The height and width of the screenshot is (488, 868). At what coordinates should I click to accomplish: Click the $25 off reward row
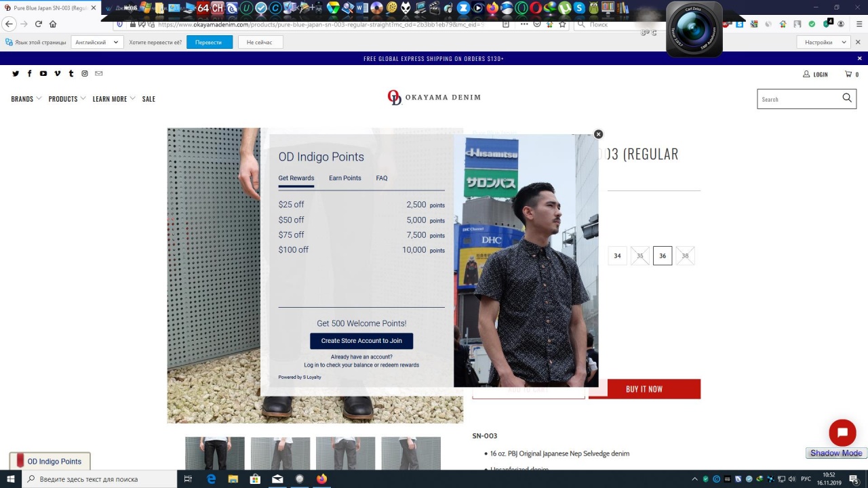[361, 205]
